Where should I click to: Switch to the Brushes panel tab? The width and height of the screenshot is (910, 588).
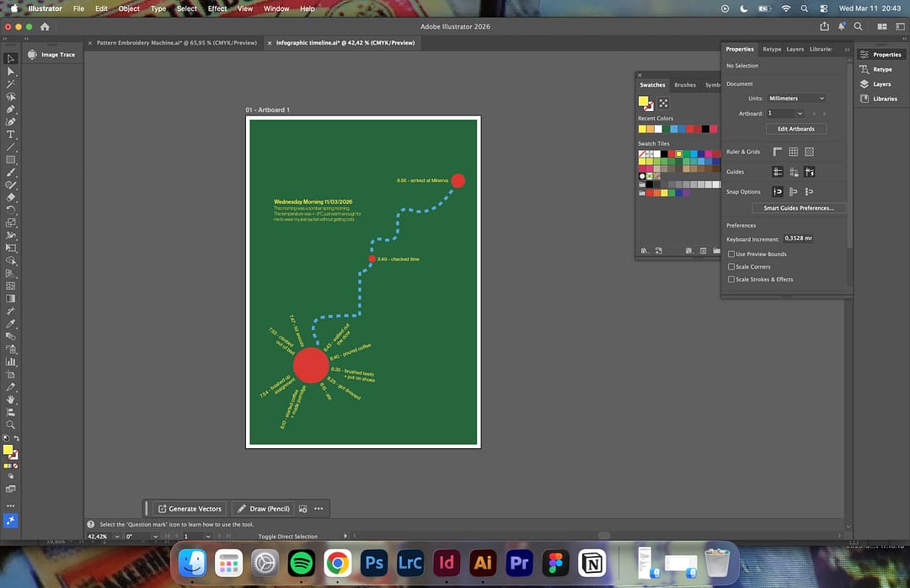685,85
